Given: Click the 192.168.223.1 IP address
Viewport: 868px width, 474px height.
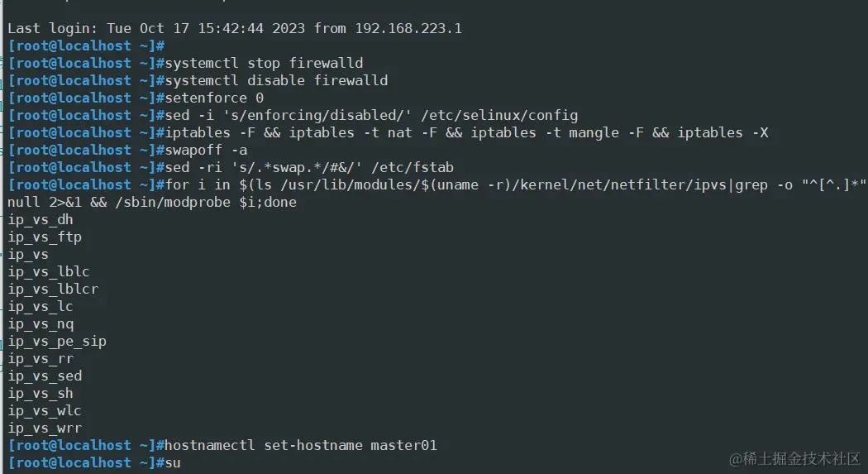Looking at the screenshot, I should pyautogui.click(x=408, y=28).
